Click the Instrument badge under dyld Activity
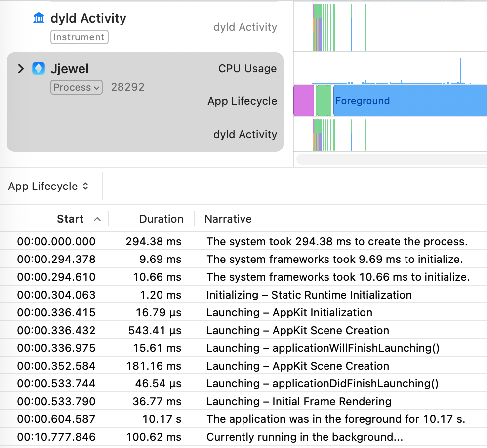This screenshot has height=448, width=487. (79, 37)
